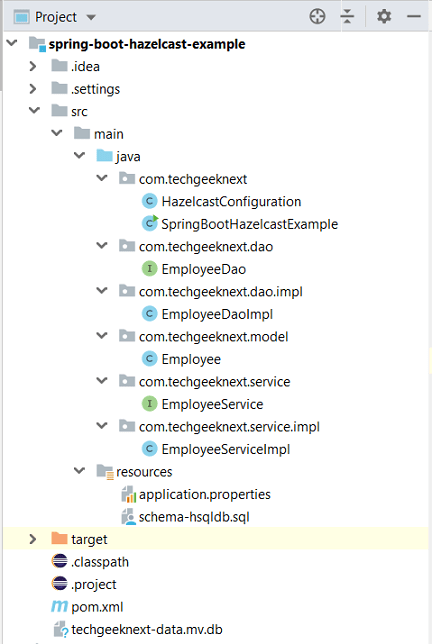Click the application.properties file icon
Viewport: 432px width, 644px height.
tap(129, 494)
